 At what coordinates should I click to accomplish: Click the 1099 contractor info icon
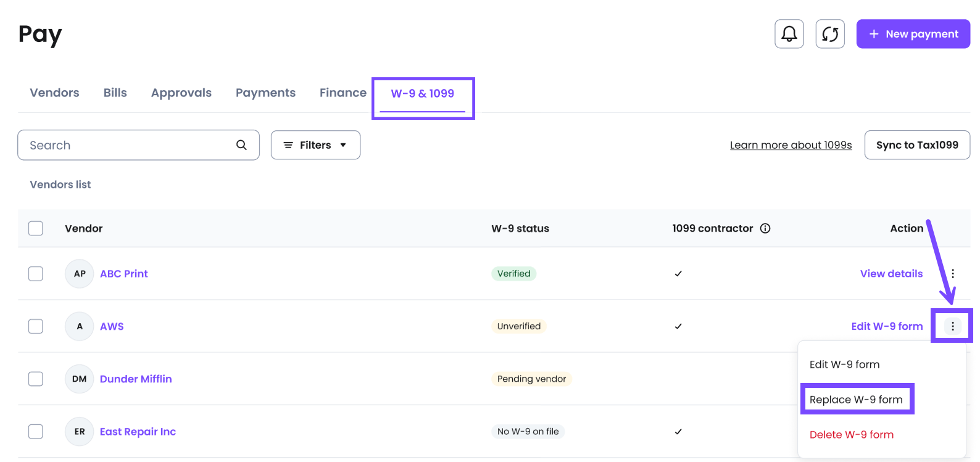click(765, 229)
